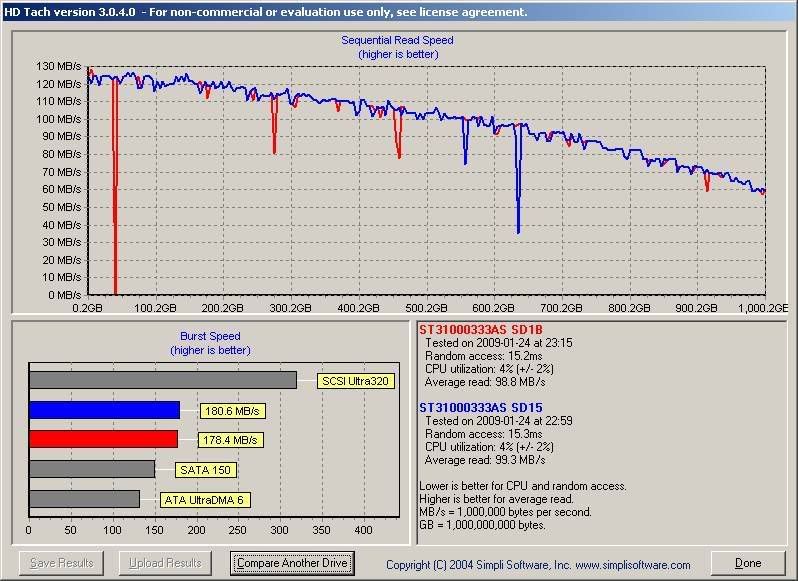Select the red burst speed bar

[103, 439]
